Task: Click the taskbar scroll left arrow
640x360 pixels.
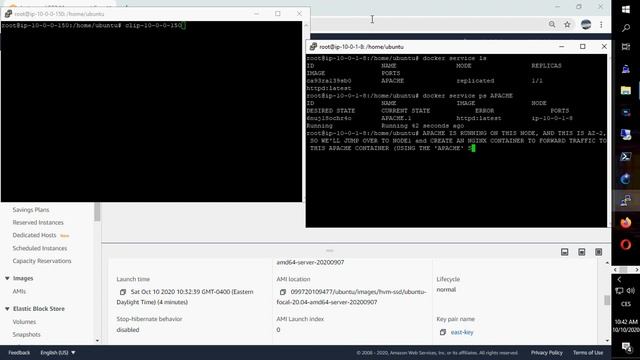Action: pyautogui.click(x=615, y=270)
